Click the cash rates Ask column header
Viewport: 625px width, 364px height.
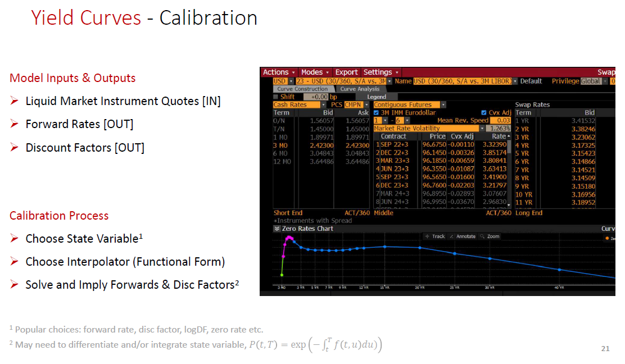(363, 113)
